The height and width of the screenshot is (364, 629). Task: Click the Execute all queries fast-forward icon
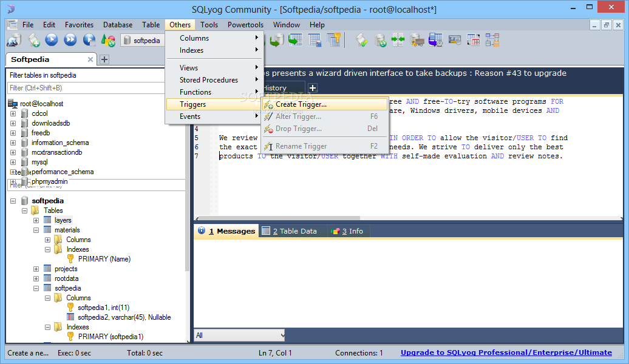coord(70,39)
